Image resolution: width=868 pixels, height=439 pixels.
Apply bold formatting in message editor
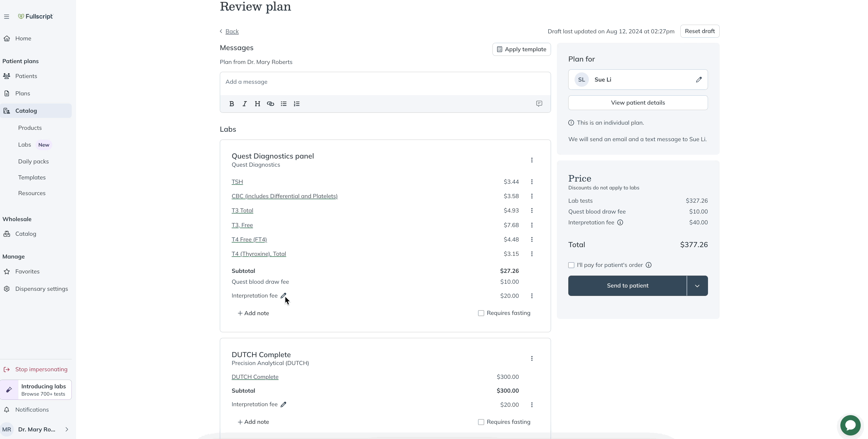click(x=231, y=104)
